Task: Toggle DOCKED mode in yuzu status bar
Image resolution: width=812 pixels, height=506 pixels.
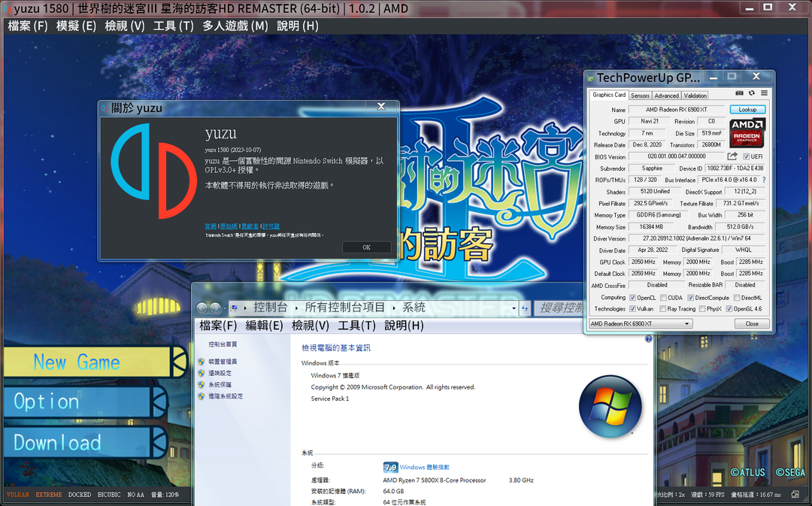Action: [x=79, y=495]
